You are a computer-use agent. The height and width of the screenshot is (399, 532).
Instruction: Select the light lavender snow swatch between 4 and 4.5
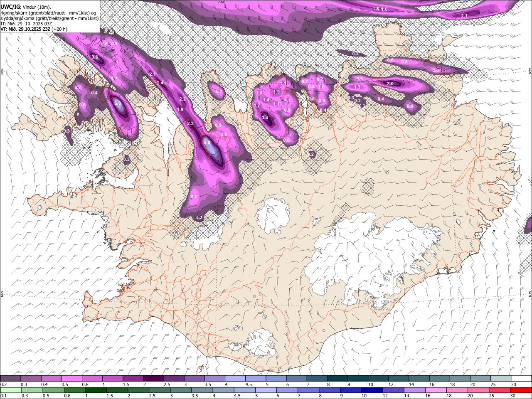235,379
